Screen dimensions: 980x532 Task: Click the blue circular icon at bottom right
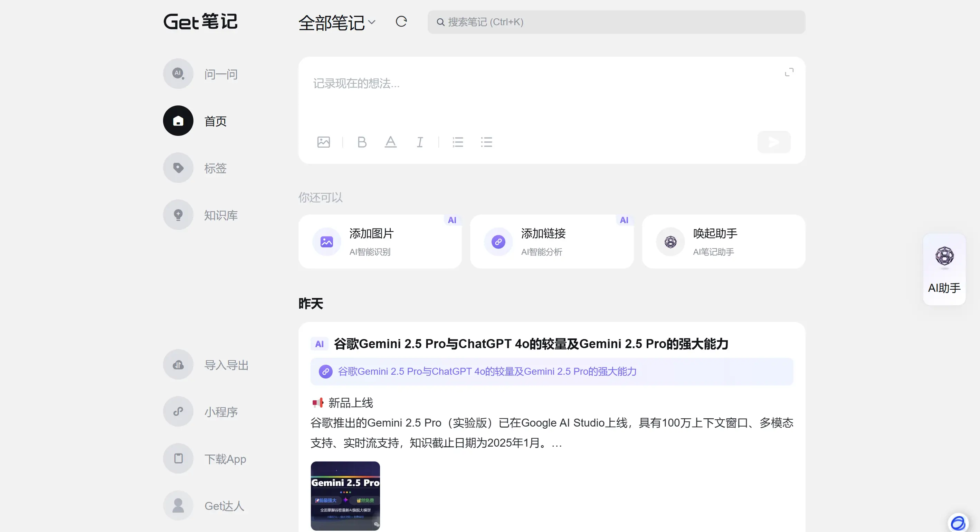(x=958, y=523)
